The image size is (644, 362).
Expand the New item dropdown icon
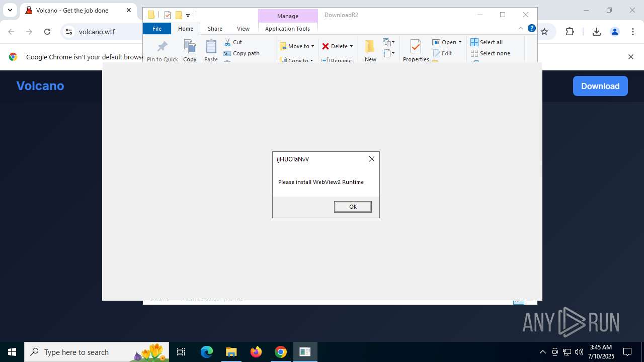click(x=389, y=42)
